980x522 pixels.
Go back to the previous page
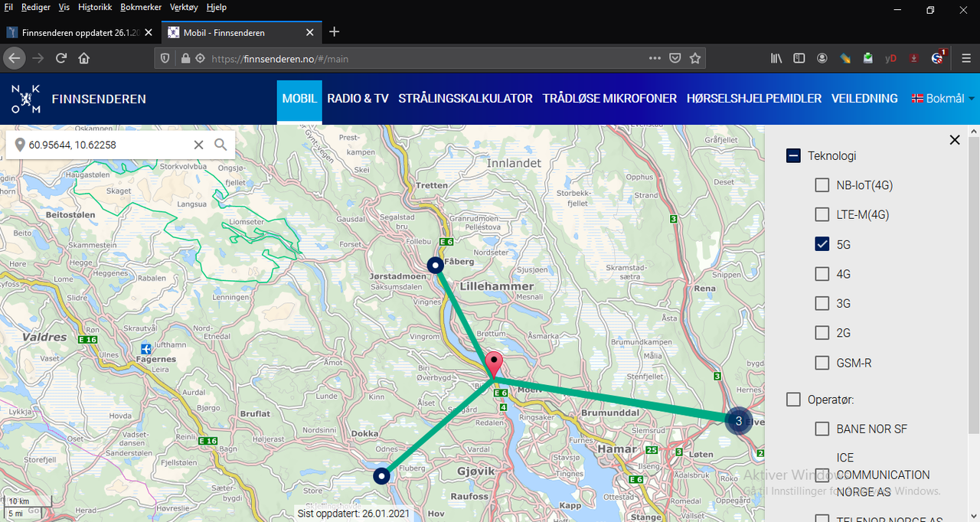(15, 58)
